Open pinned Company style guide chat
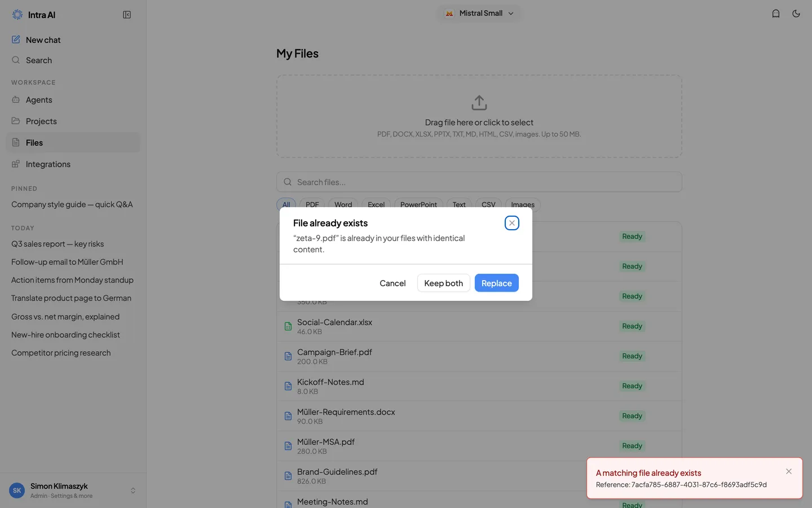This screenshot has height=508, width=812. [x=73, y=204]
